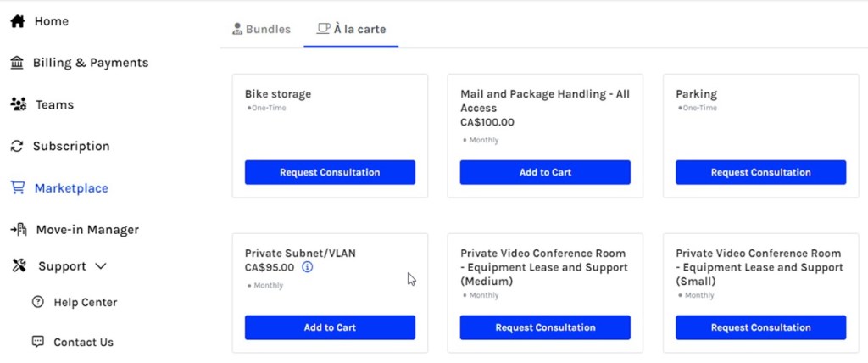The image size is (868, 363).
Task: Request Consultation for Small Video Conference Room
Action: (760, 327)
